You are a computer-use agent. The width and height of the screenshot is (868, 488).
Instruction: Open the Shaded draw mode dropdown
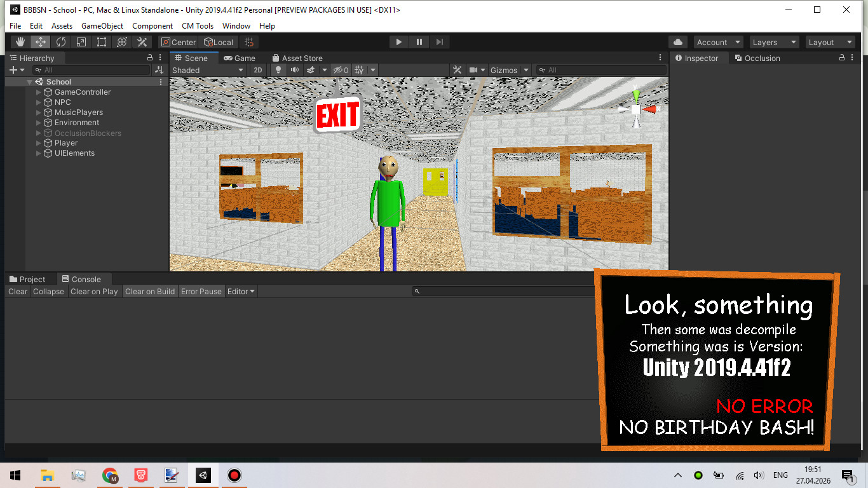click(x=208, y=70)
